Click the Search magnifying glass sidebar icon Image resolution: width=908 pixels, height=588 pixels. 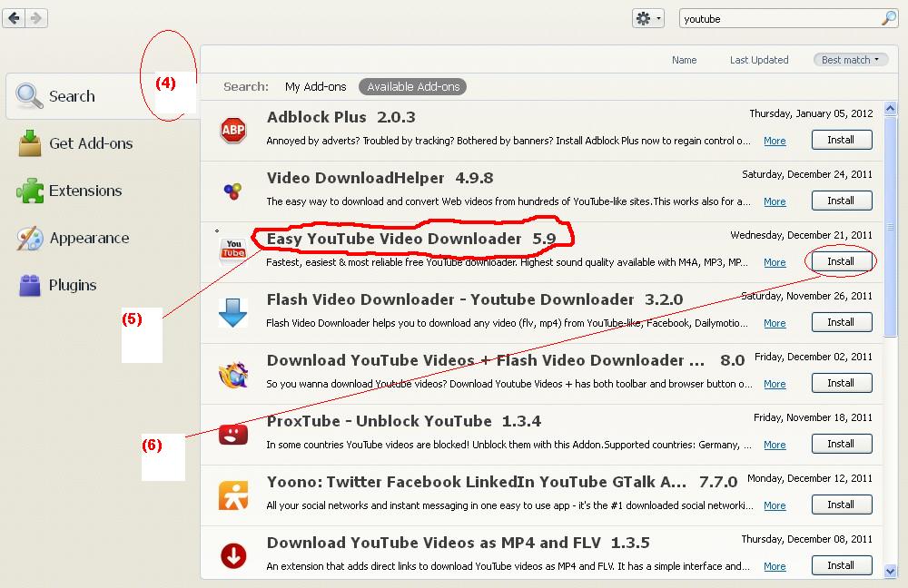(x=29, y=96)
